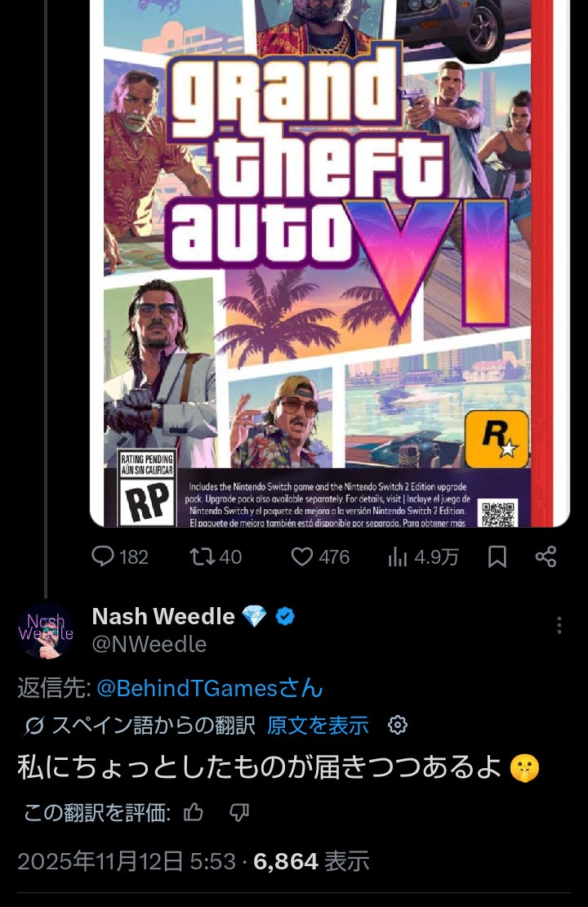The height and width of the screenshot is (907, 588).
Task: Show original text via 原文を表示
Action: coord(318,725)
